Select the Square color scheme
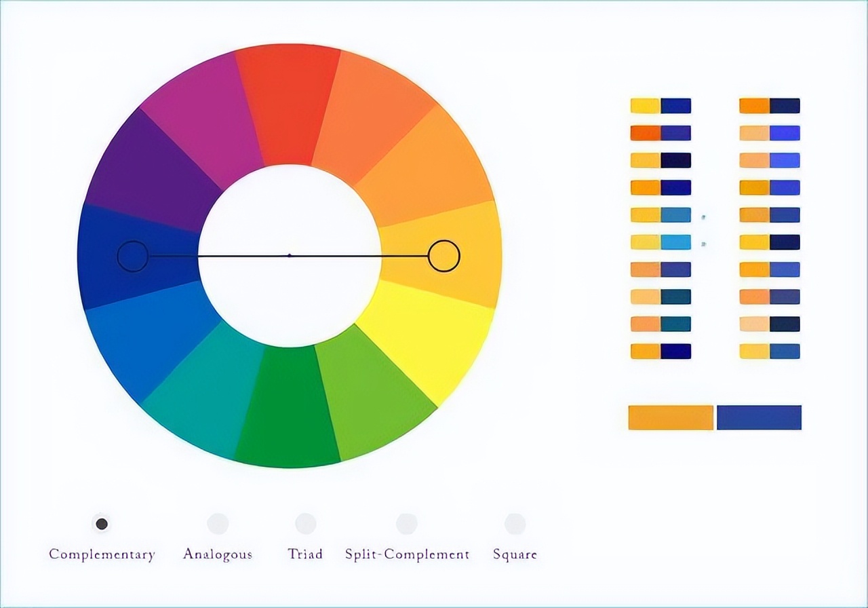The height and width of the screenshot is (608, 868). pos(515,522)
